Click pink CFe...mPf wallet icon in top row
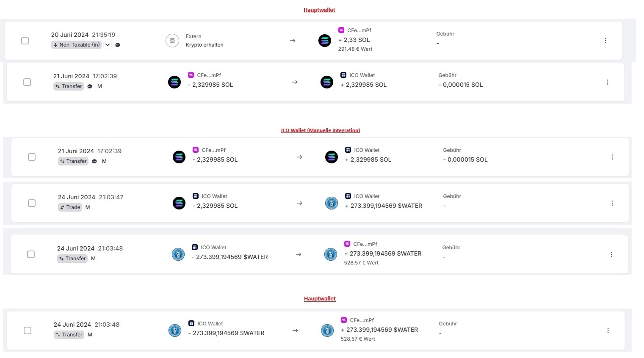 coord(341,30)
